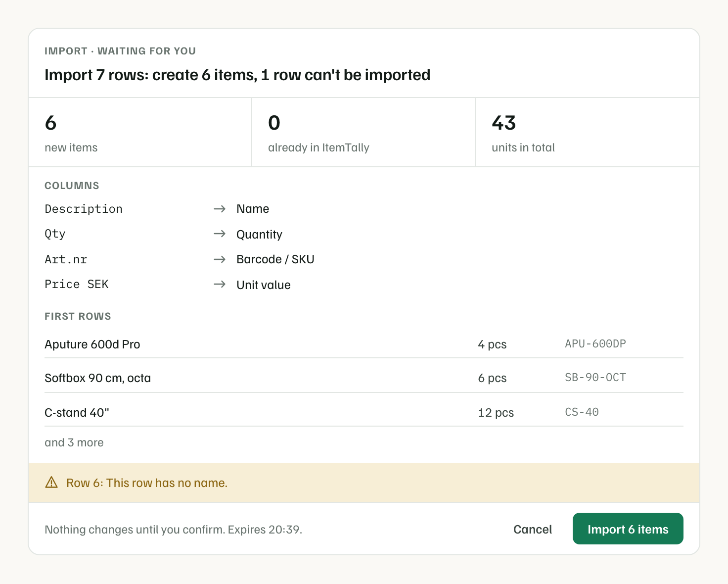Click the 'Price SEK' source column

click(x=77, y=284)
